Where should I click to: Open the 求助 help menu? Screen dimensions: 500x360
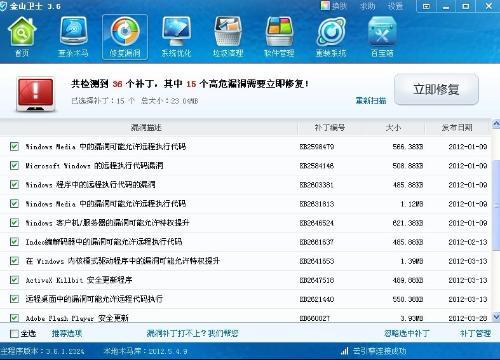point(368,6)
